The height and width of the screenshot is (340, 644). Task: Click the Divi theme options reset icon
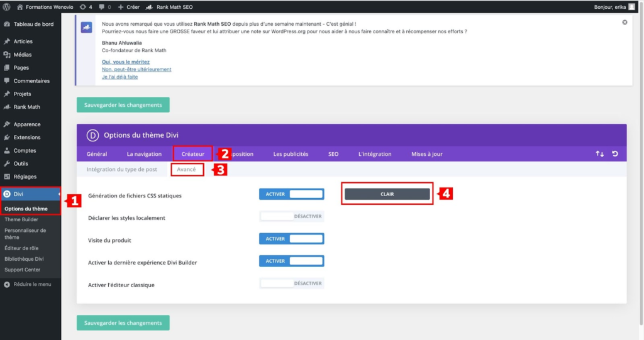point(615,153)
